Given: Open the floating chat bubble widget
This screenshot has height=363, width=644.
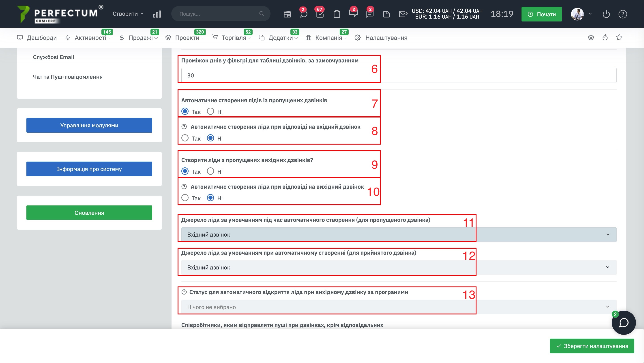Looking at the screenshot, I should tap(623, 322).
